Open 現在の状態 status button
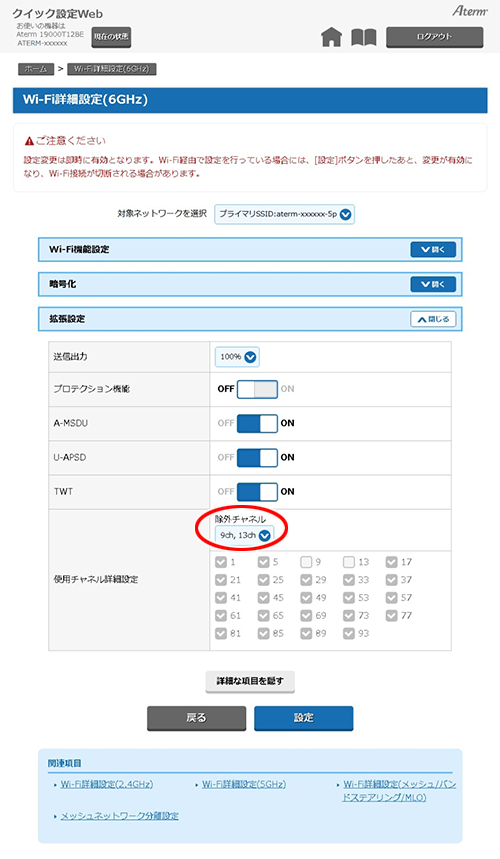The width and height of the screenshot is (500, 859). coord(111,37)
